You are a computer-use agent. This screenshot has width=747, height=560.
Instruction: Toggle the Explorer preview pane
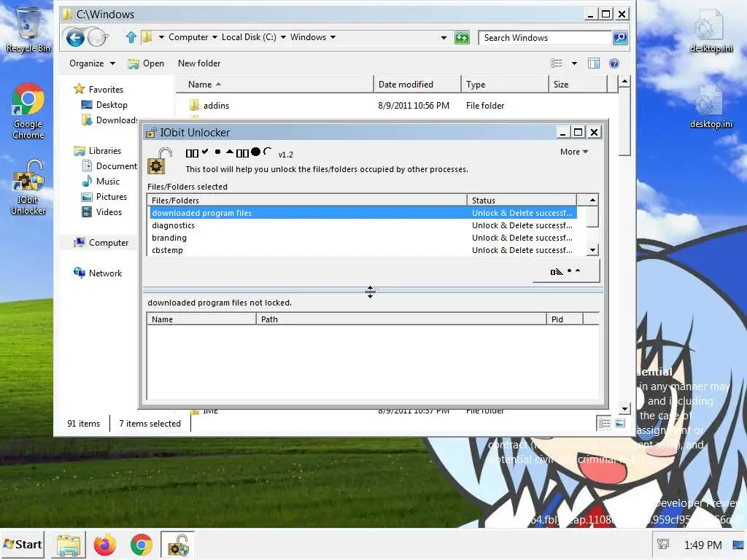(x=594, y=63)
